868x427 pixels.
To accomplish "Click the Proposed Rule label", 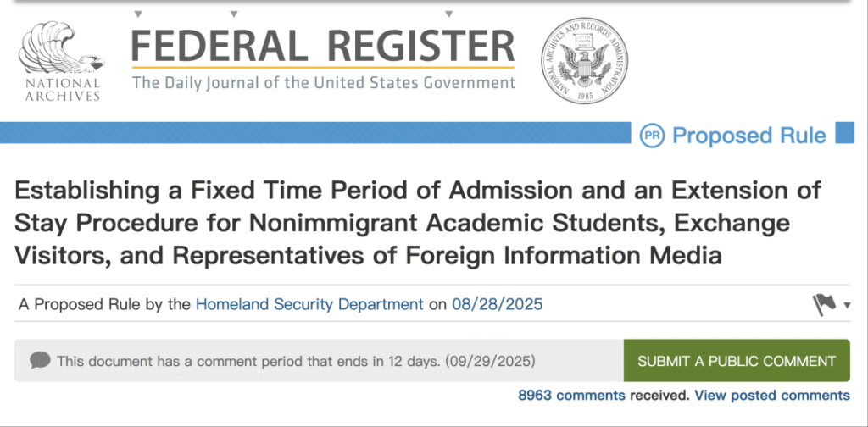I will [x=748, y=136].
